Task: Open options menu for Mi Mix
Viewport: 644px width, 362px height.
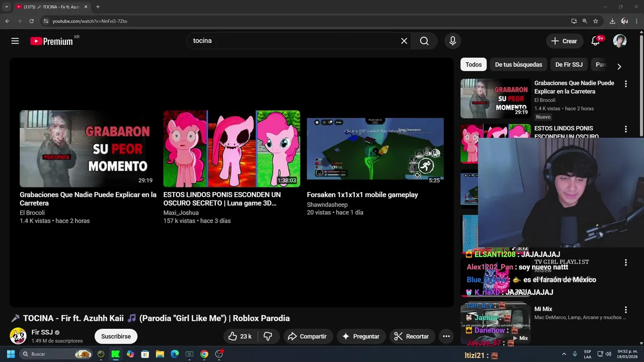Action: point(626,310)
